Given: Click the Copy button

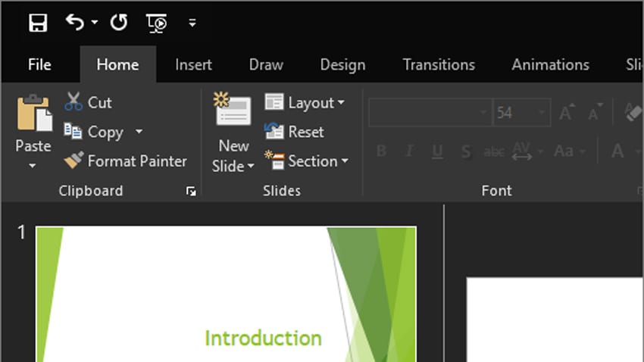Looking at the screenshot, I should point(94,132).
